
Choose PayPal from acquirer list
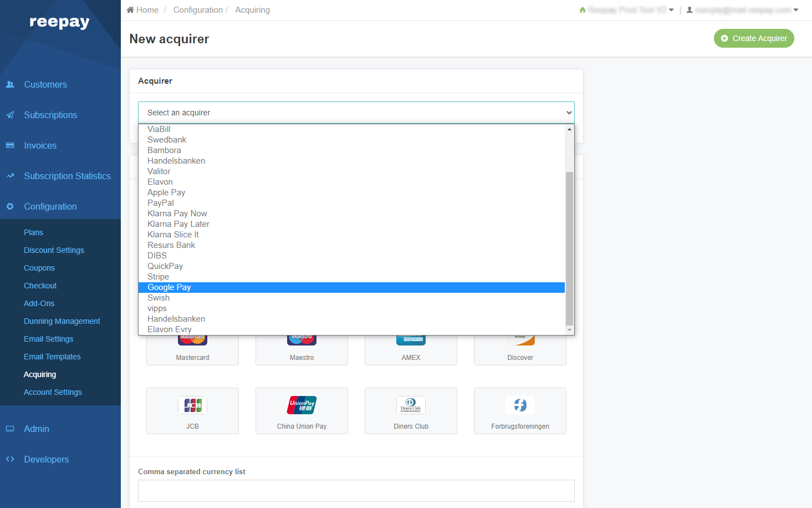(351, 203)
